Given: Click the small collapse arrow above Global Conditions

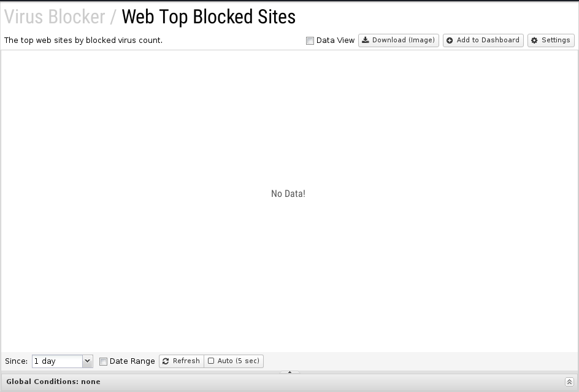Looking at the screenshot, I should tap(290, 372).
